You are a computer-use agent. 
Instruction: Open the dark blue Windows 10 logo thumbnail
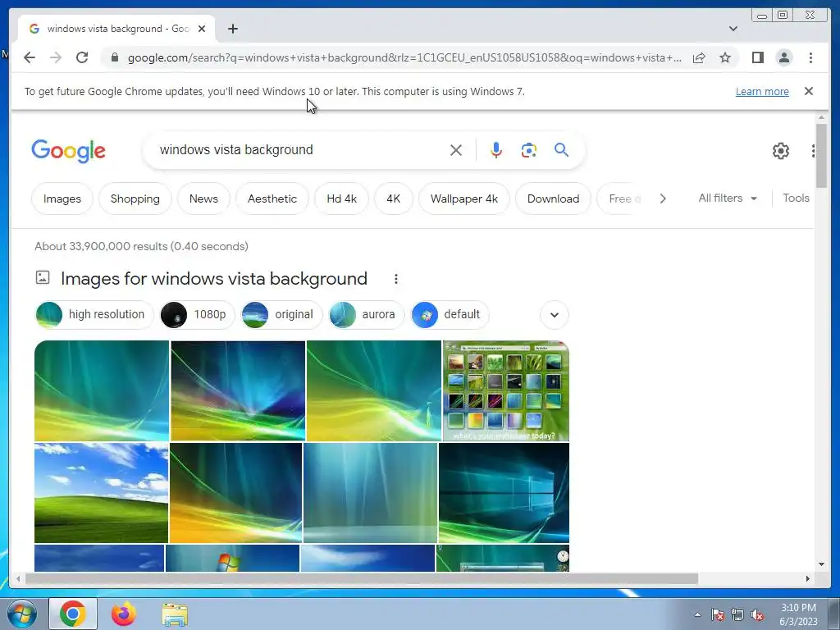click(x=504, y=493)
